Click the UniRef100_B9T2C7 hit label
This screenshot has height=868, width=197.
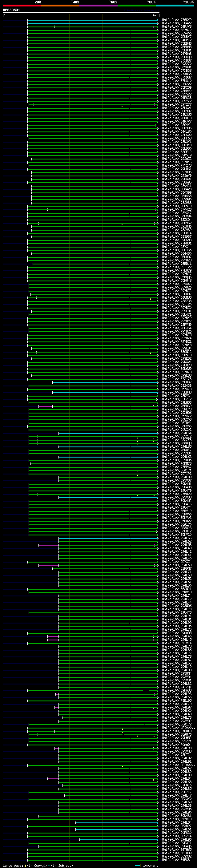(x=177, y=104)
